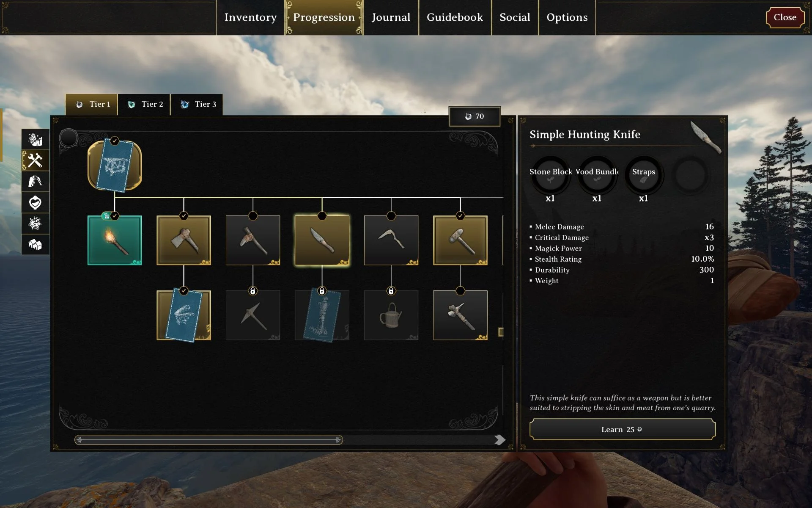Click the crafting/tools sidebar icon

click(35, 160)
